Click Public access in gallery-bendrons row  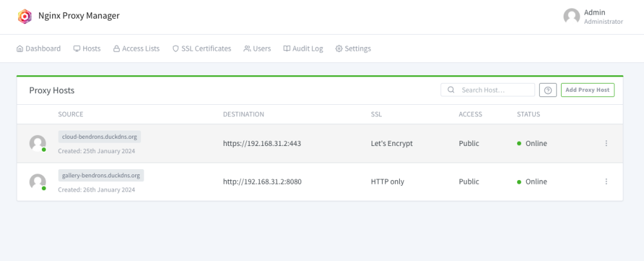pos(469,181)
